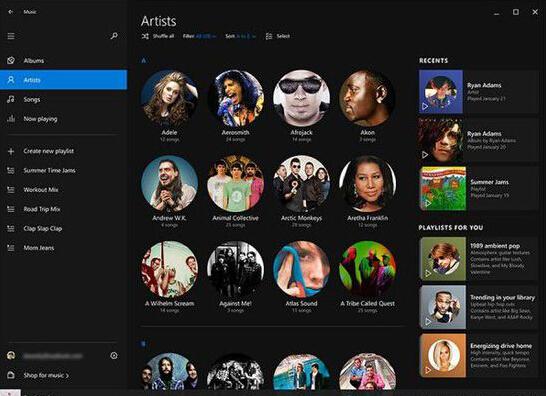
Task: Open Arctic Monkeys artist picture
Action: 302,184
